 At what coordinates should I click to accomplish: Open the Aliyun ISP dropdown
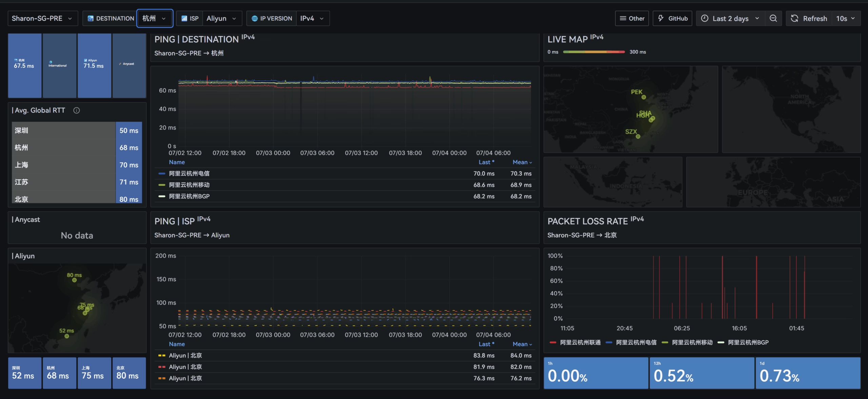[222, 18]
